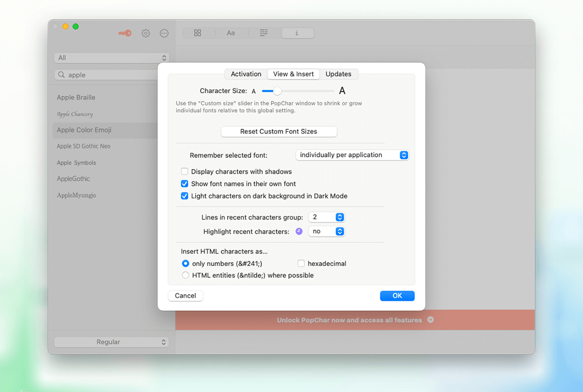
Task: Click the ellipsis more options icon
Action: coord(164,33)
